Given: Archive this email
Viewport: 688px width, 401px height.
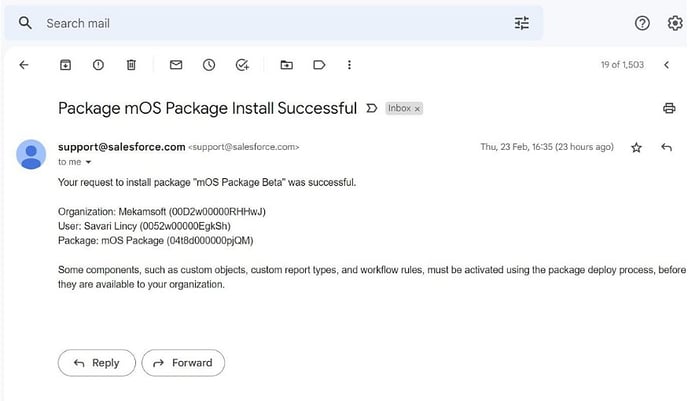Looking at the screenshot, I should [65, 65].
